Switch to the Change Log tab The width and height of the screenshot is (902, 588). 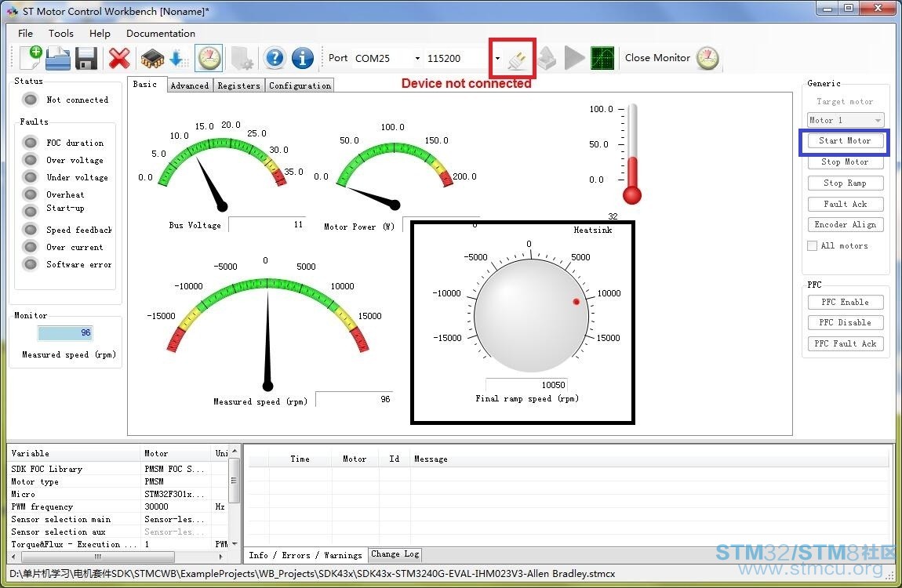pos(395,554)
